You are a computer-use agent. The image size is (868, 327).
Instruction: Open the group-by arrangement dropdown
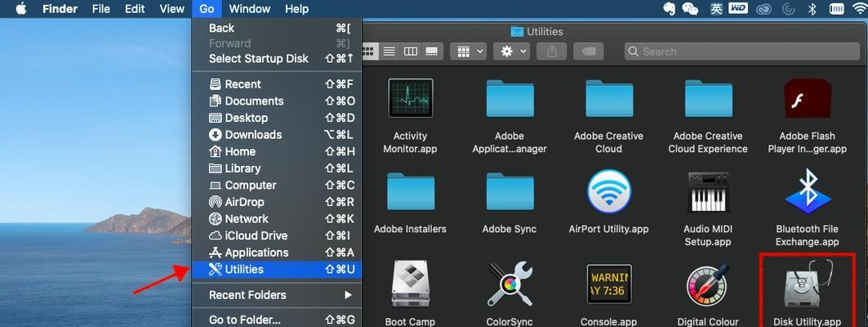[x=469, y=52]
